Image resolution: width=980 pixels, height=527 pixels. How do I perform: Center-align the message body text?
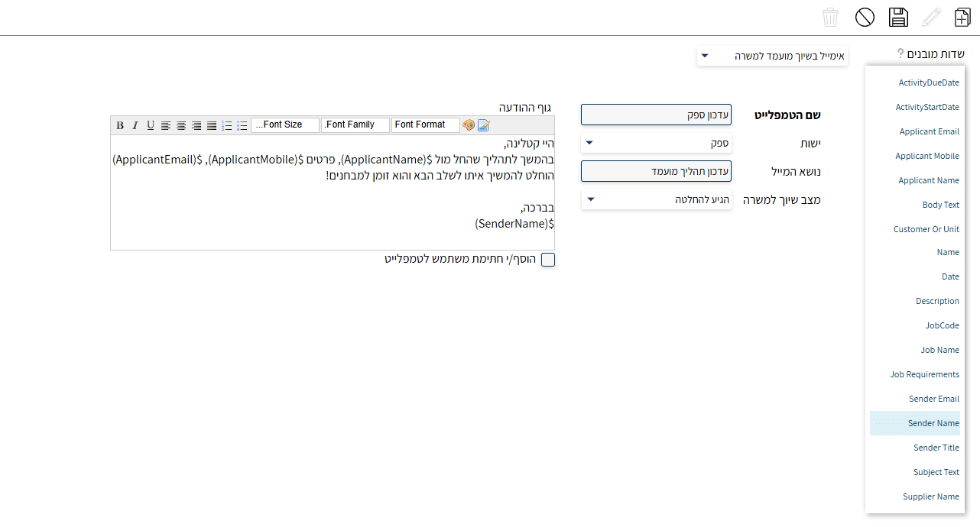pos(181,125)
